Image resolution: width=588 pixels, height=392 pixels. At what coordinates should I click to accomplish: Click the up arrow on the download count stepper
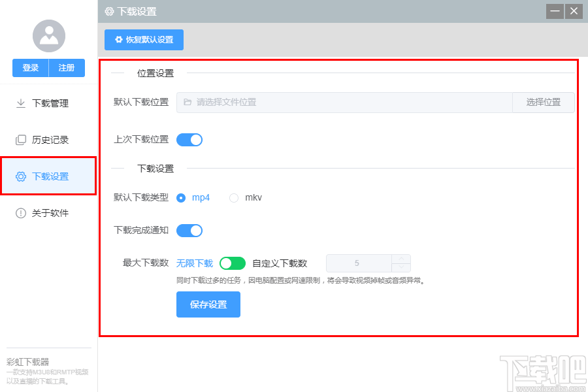(400, 259)
